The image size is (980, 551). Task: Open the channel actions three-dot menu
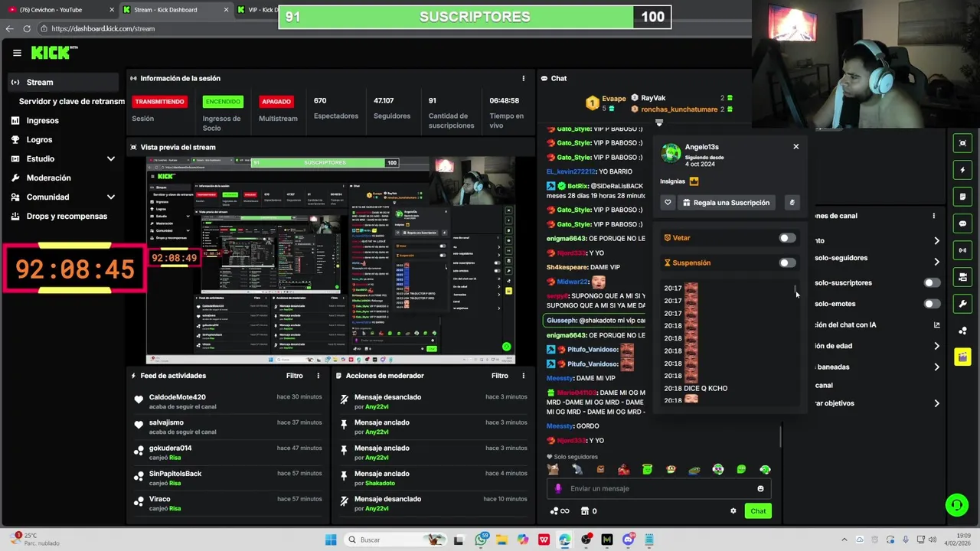tap(934, 216)
